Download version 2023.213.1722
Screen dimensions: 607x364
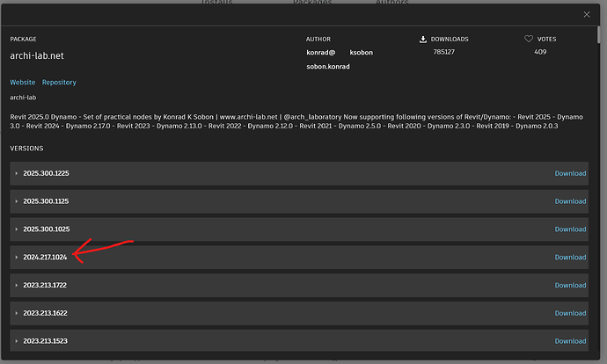pos(570,285)
